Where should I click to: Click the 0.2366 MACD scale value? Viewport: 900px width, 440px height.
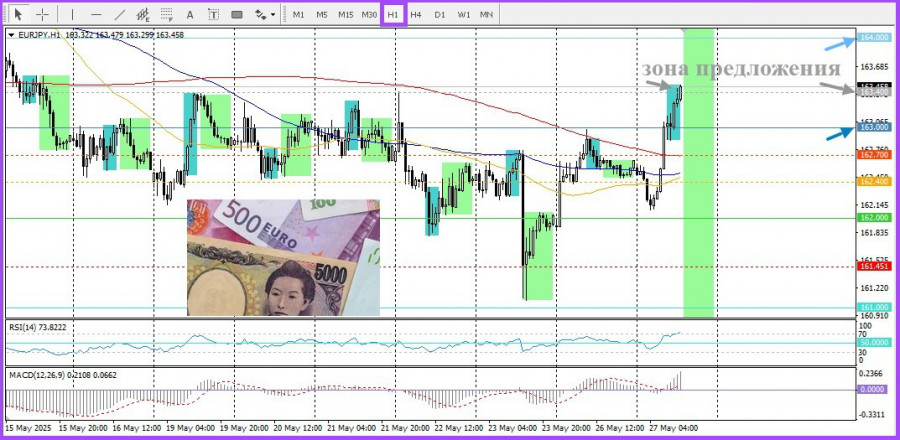pos(871,372)
